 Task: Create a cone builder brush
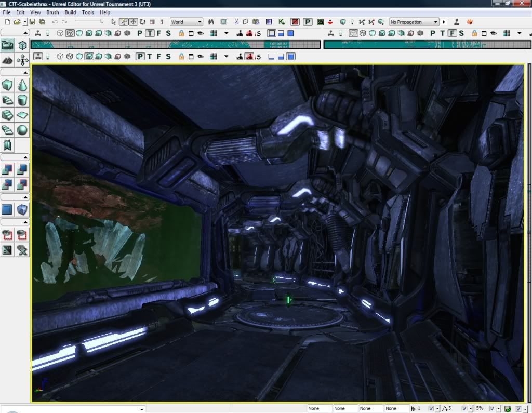point(22,85)
